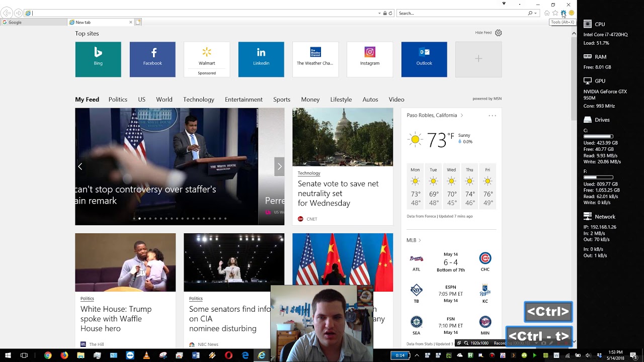Click the smiley feedback icon

(571, 13)
